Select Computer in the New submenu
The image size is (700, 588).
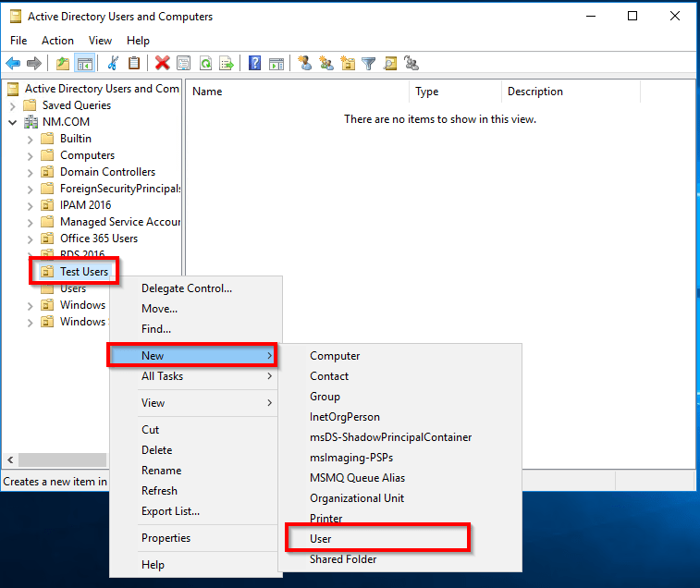point(400,356)
